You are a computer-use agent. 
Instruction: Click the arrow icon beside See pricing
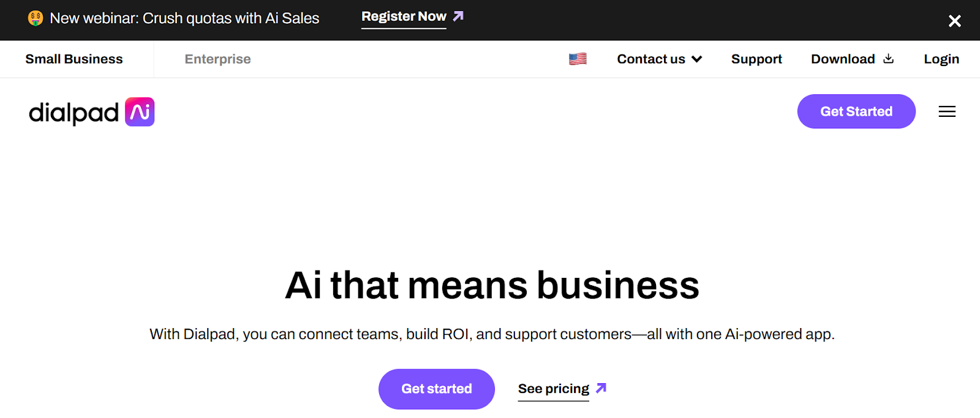coord(601,388)
